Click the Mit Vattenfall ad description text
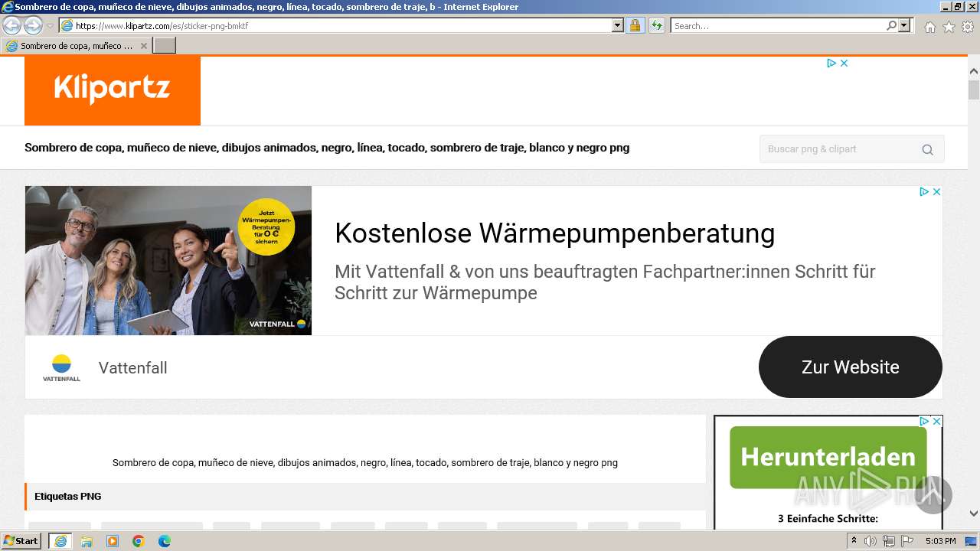Viewport: 980px width, 551px height. pyautogui.click(x=605, y=282)
